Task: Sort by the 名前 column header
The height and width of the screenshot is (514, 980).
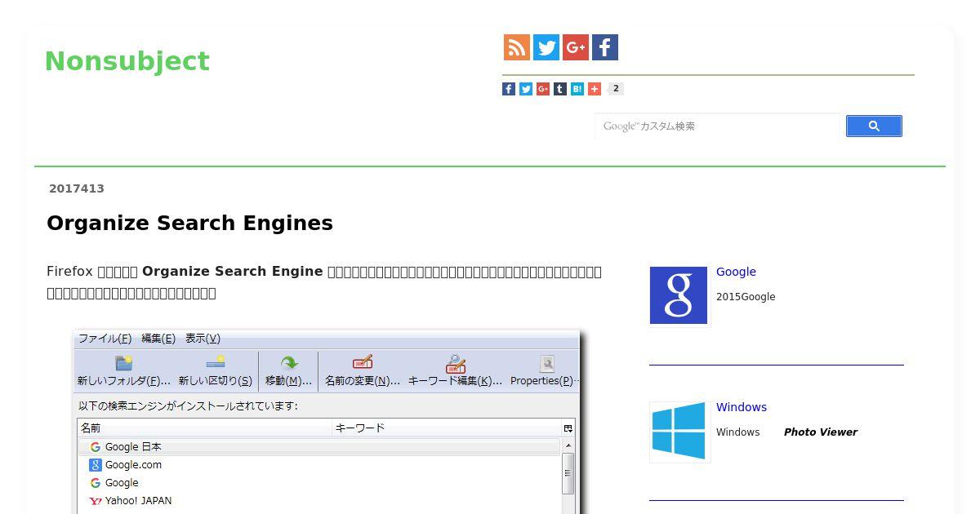Action: point(205,428)
